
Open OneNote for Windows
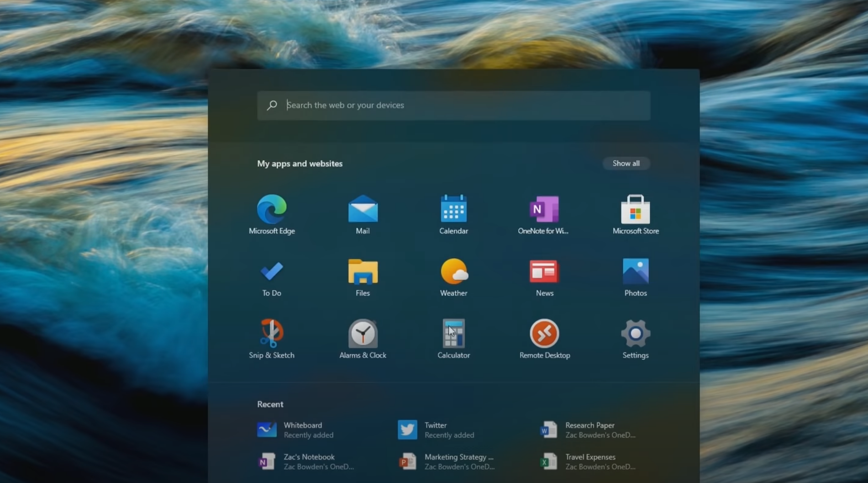pos(544,215)
